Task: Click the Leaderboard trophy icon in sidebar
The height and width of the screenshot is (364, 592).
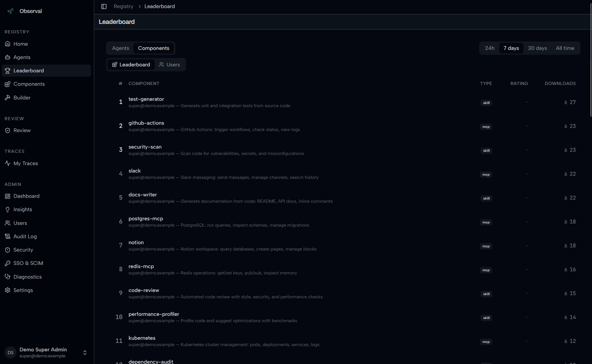Action: point(7,71)
